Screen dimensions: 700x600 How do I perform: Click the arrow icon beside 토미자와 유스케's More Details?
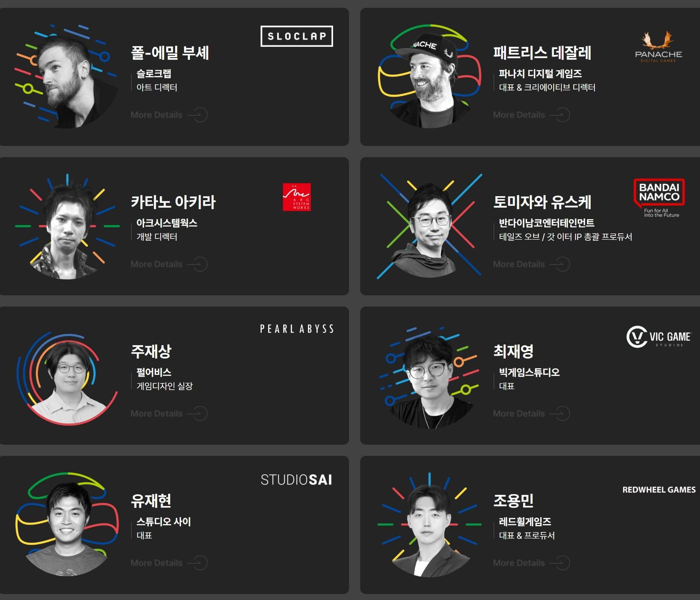click(x=560, y=264)
